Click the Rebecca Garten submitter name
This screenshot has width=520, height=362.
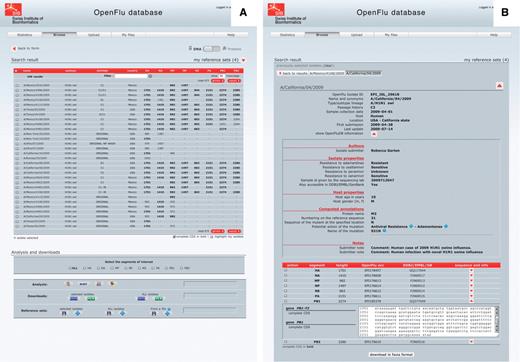click(x=385, y=151)
